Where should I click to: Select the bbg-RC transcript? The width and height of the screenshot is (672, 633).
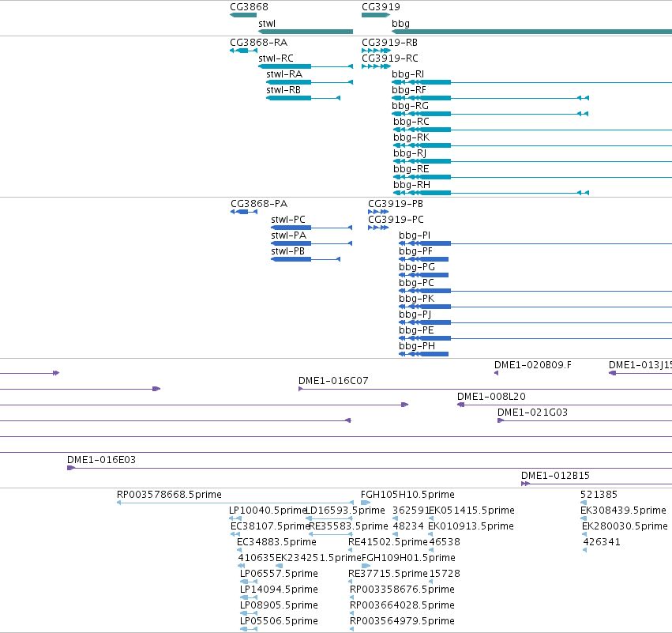533,130
